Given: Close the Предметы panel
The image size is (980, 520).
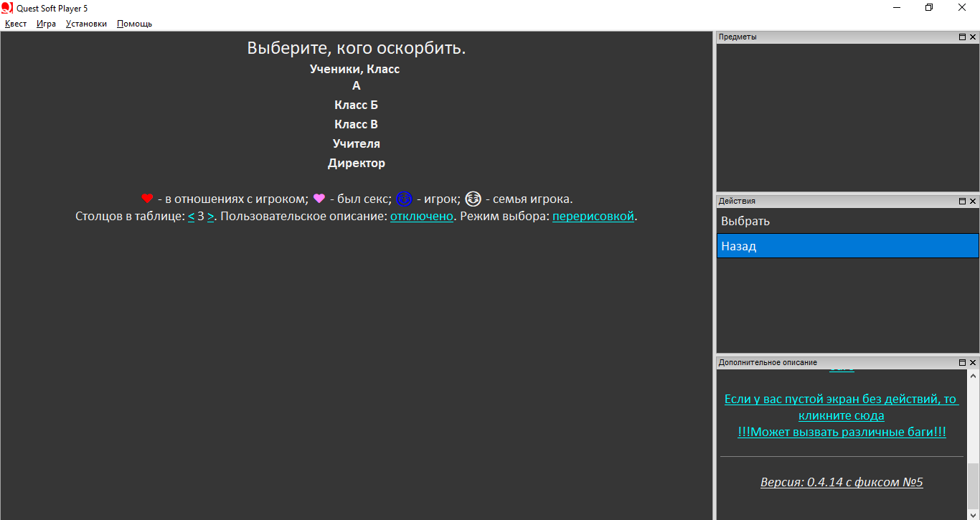Looking at the screenshot, I should 973,37.
